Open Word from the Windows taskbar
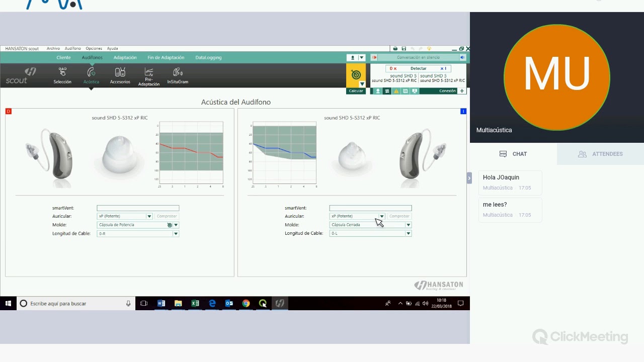This screenshot has height=362, width=644. 161,303
